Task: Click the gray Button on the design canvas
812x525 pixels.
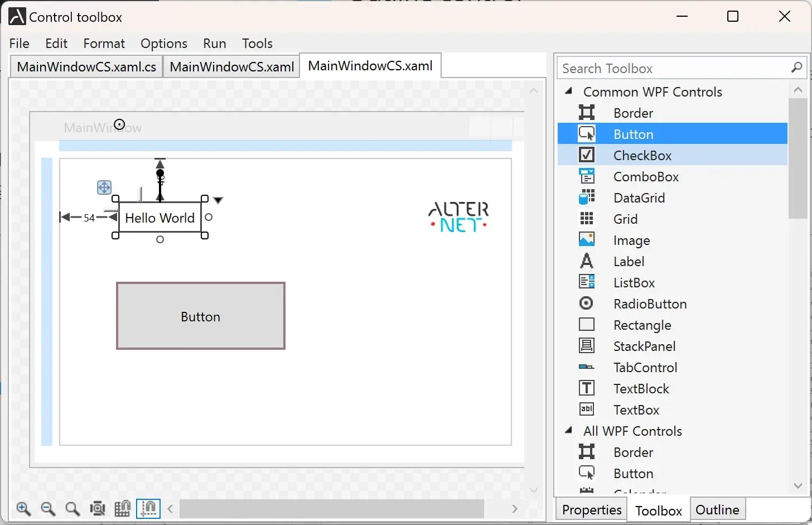Action: tap(201, 316)
